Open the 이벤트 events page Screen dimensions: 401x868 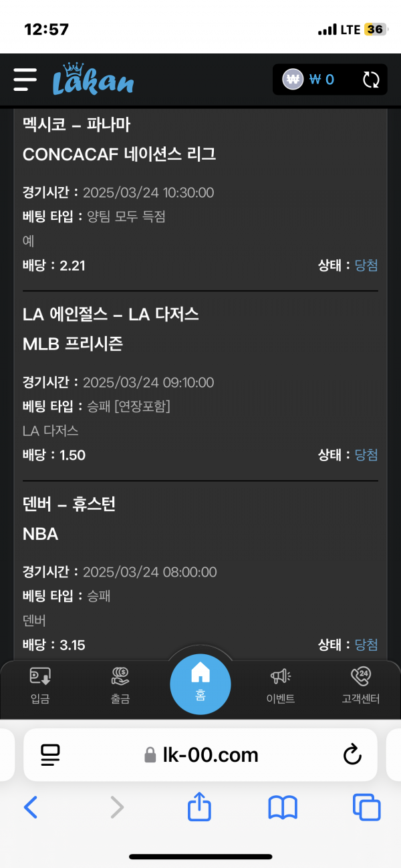point(281,686)
